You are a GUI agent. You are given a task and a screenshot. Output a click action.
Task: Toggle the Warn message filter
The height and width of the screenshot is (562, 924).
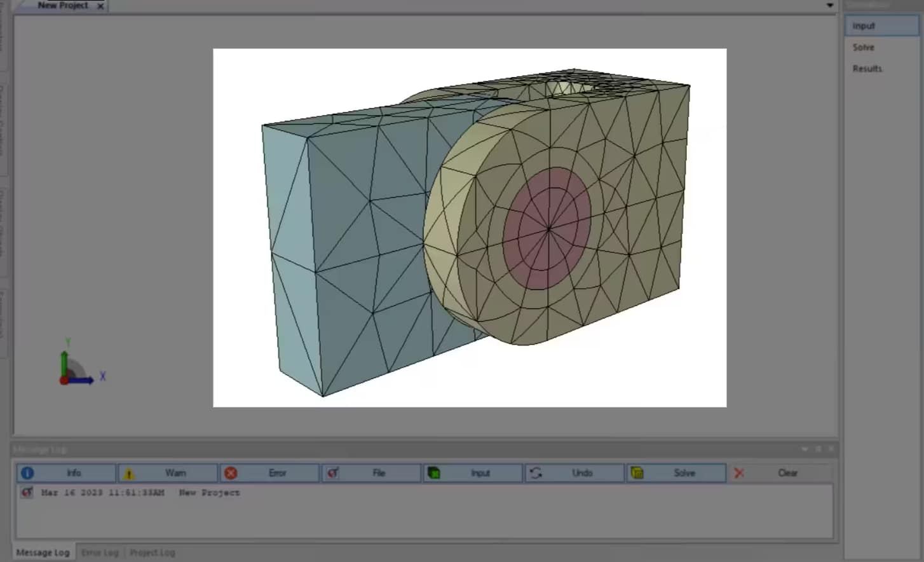click(167, 473)
